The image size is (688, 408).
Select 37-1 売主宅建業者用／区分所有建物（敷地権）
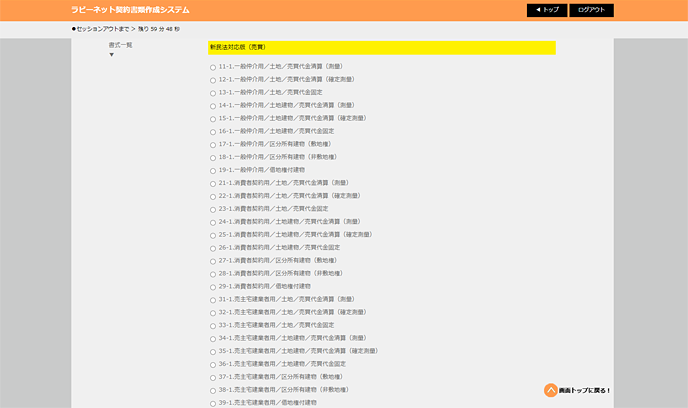[x=213, y=378]
